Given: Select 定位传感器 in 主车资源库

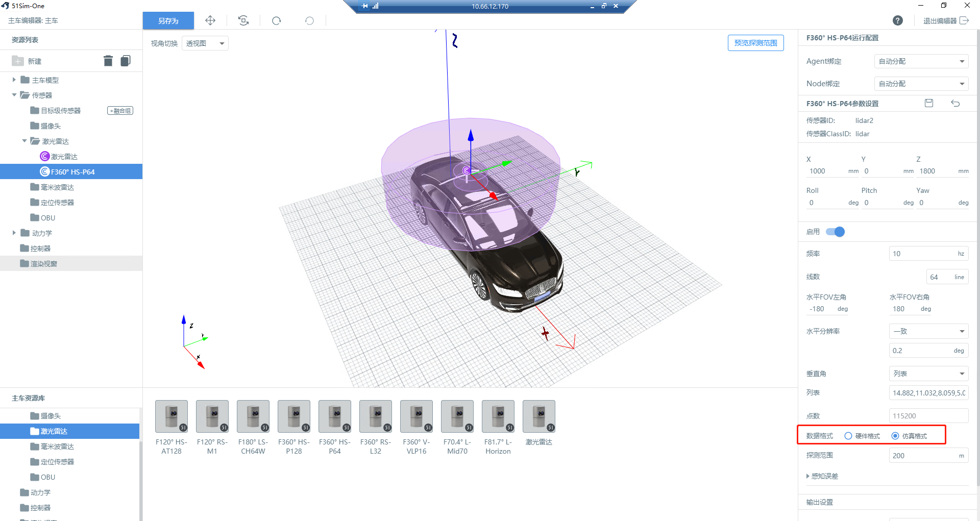Looking at the screenshot, I should coord(69,462).
